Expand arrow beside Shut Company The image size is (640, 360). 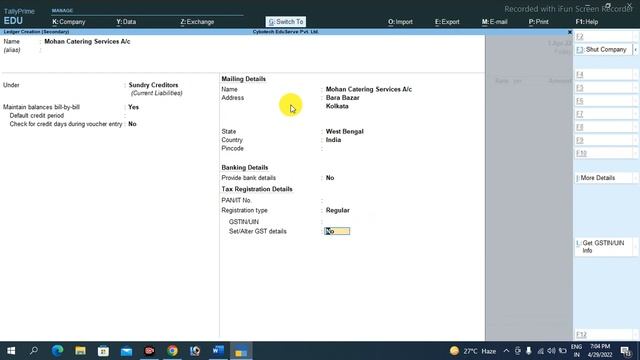point(636,50)
